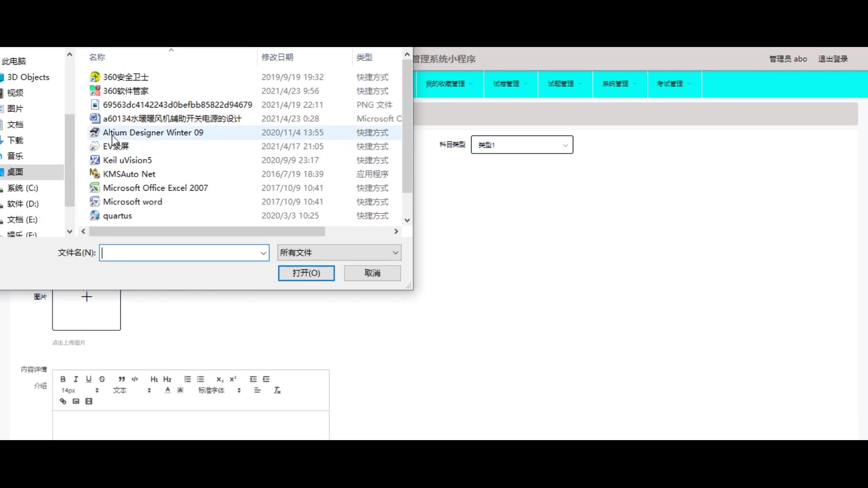The height and width of the screenshot is (488, 868).
Task: Expand the 考试管理 menu
Action: (674, 84)
